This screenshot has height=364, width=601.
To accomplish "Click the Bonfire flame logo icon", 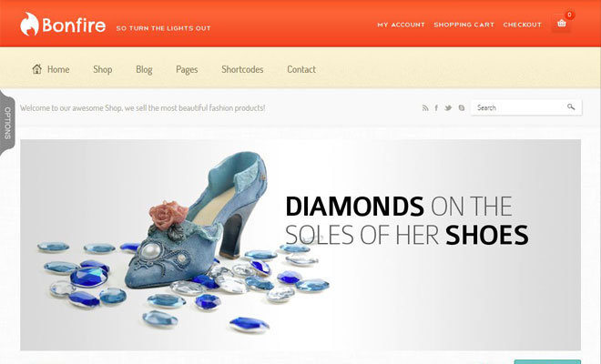I will (29, 25).
